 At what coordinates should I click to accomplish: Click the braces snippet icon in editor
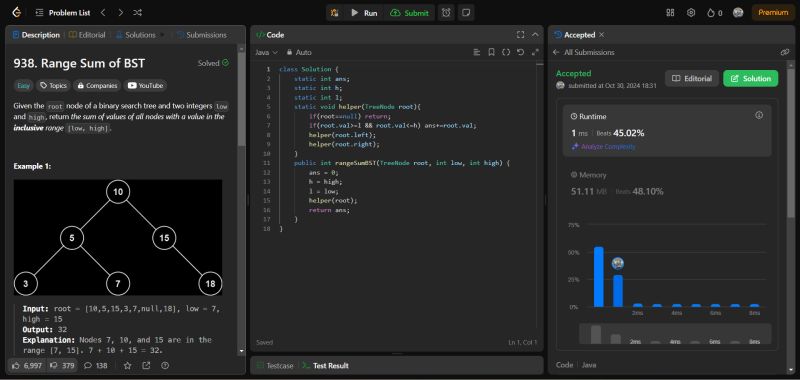(506, 53)
